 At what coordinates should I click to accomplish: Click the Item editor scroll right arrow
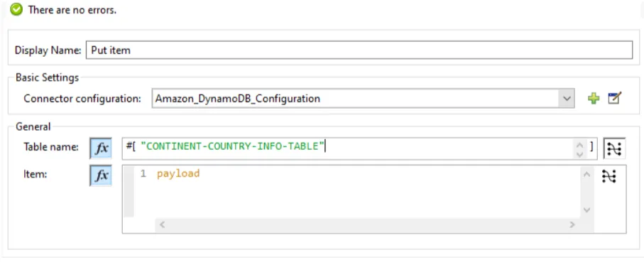572,224
